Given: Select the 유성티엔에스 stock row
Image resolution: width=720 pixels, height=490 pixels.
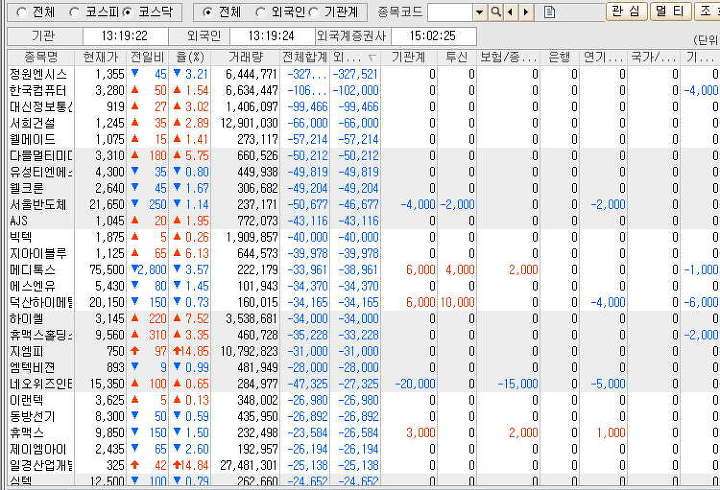Looking at the screenshot, I should 364,172.
